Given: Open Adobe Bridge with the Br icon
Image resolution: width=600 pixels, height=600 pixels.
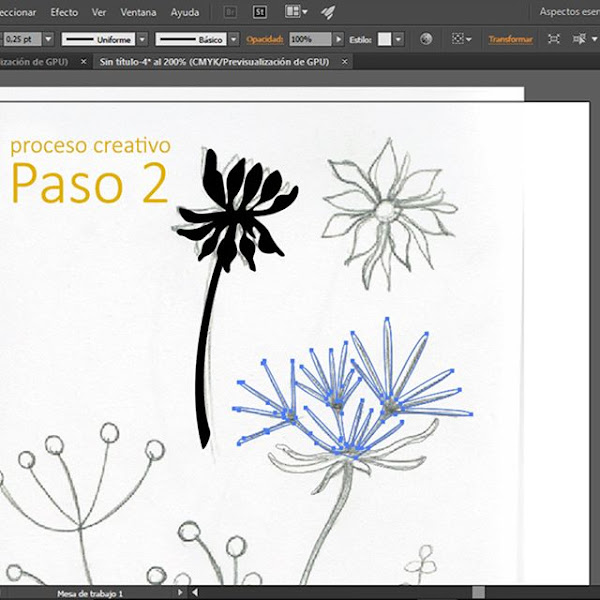Looking at the screenshot, I should pos(230,12).
